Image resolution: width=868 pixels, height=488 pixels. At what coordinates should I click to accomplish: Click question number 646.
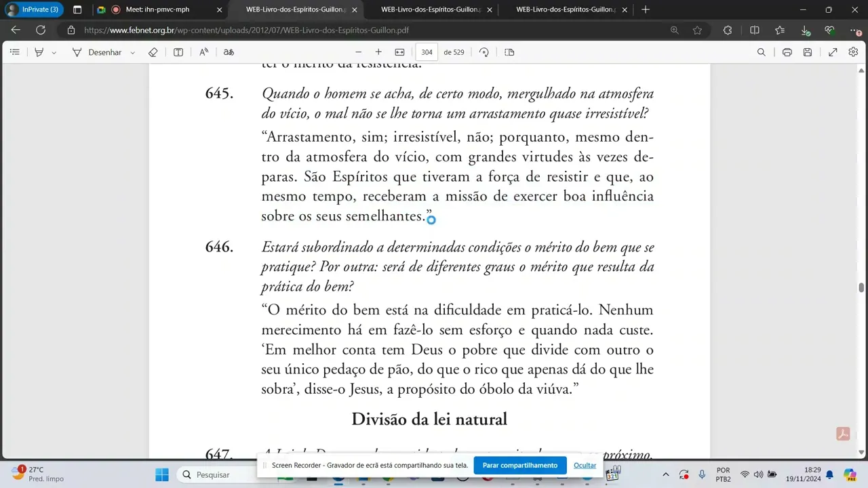[219, 247]
